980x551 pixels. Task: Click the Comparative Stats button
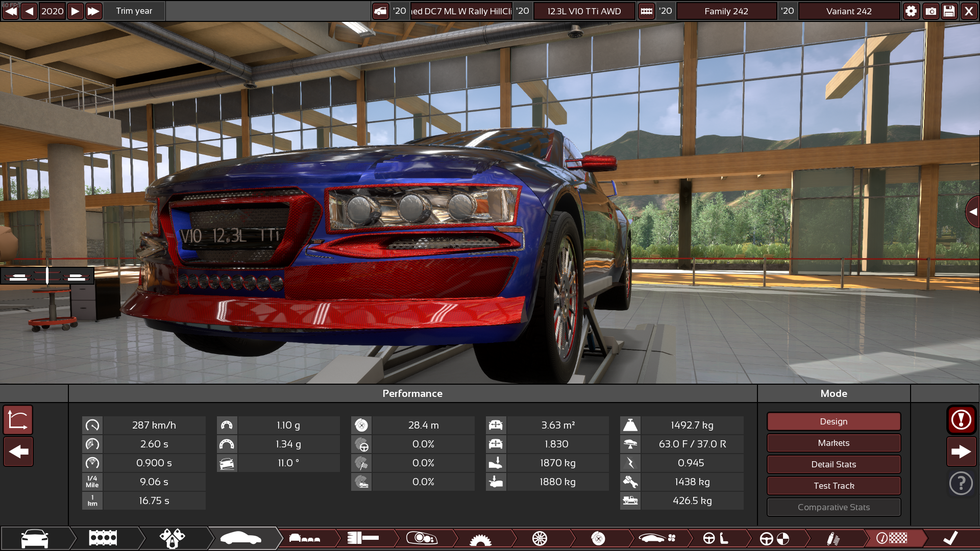[x=834, y=507]
